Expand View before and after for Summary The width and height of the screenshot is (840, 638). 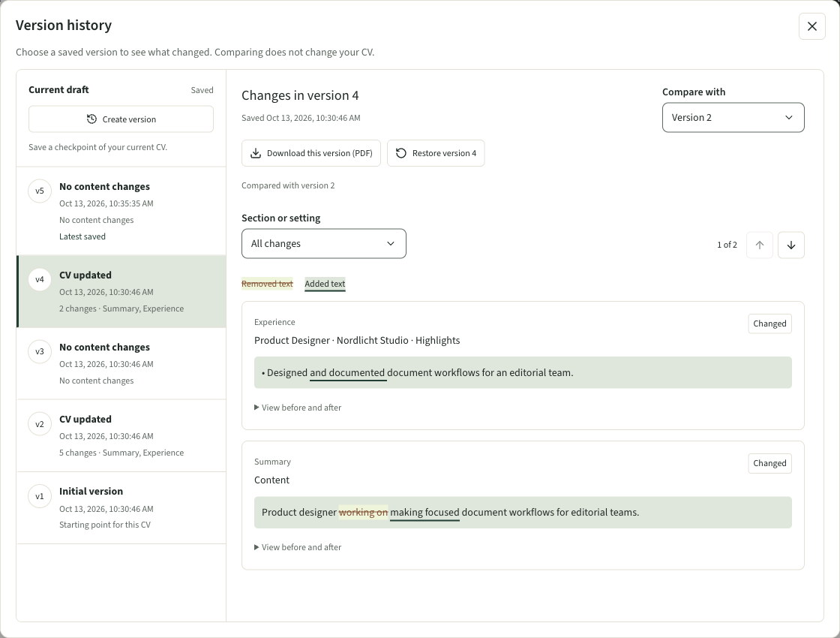(298, 547)
